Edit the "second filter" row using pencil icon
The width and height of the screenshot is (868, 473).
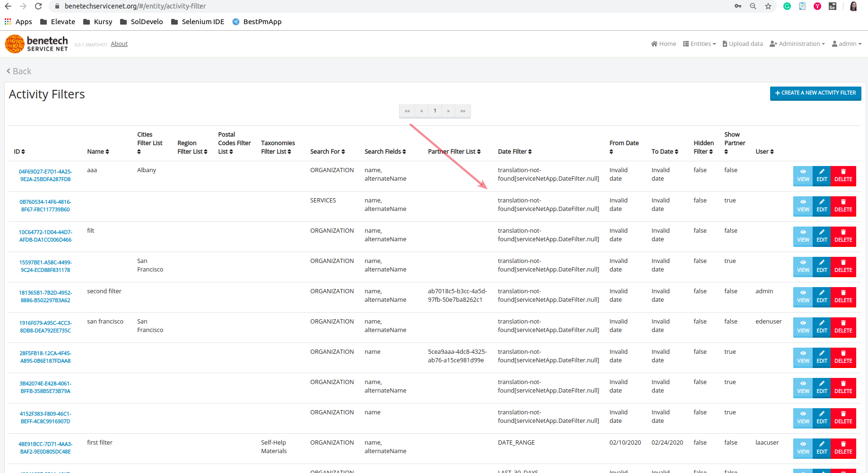point(822,297)
